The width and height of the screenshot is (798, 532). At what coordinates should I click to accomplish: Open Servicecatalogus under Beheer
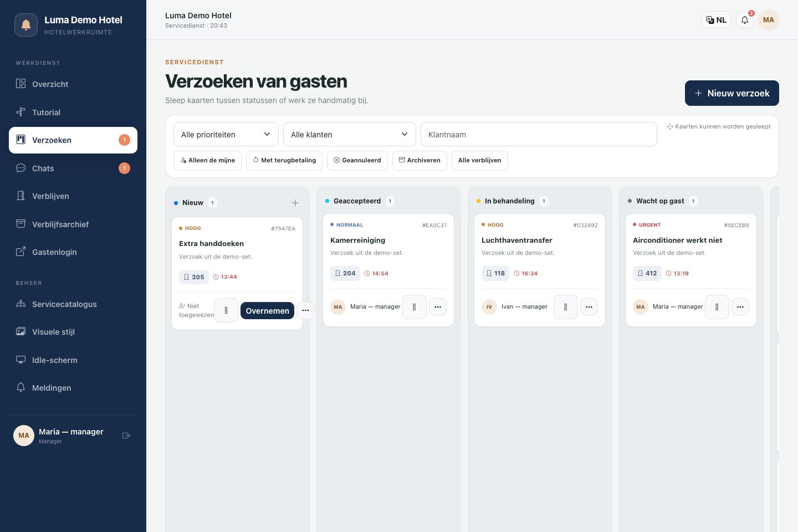(x=73, y=304)
